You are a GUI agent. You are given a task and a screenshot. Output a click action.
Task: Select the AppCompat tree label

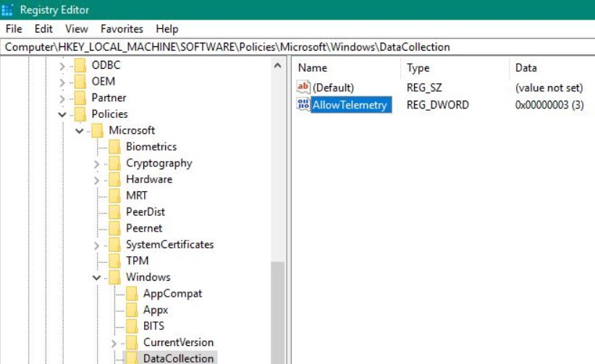tap(173, 293)
